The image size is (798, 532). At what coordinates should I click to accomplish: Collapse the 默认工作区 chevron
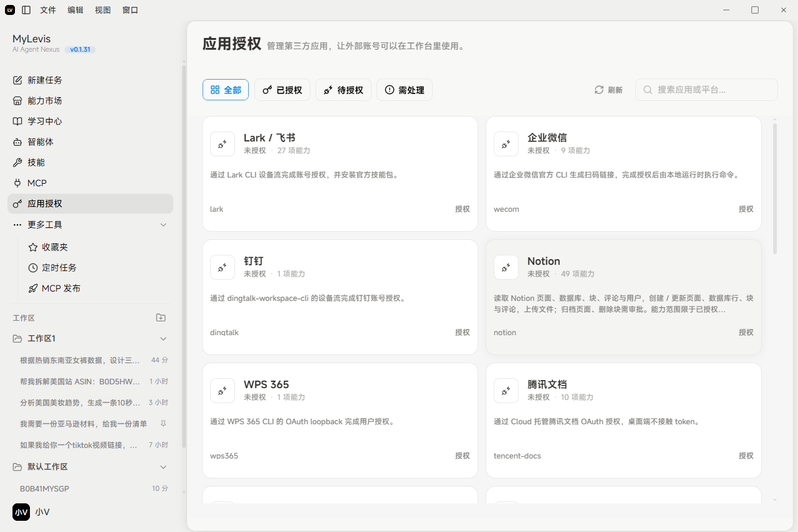coord(163,467)
